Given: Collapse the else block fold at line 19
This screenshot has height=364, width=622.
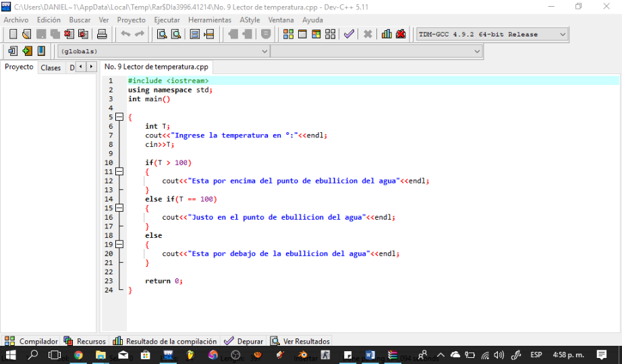Looking at the screenshot, I should click(119, 245).
